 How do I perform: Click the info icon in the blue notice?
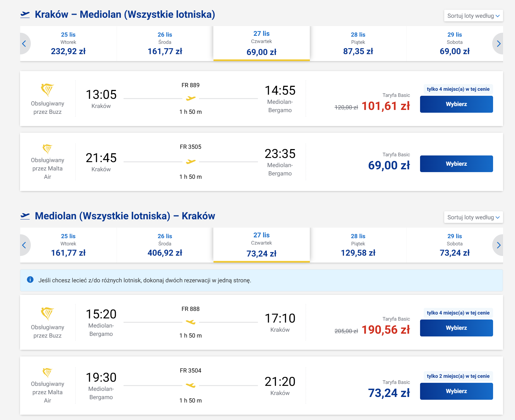[30, 280]
